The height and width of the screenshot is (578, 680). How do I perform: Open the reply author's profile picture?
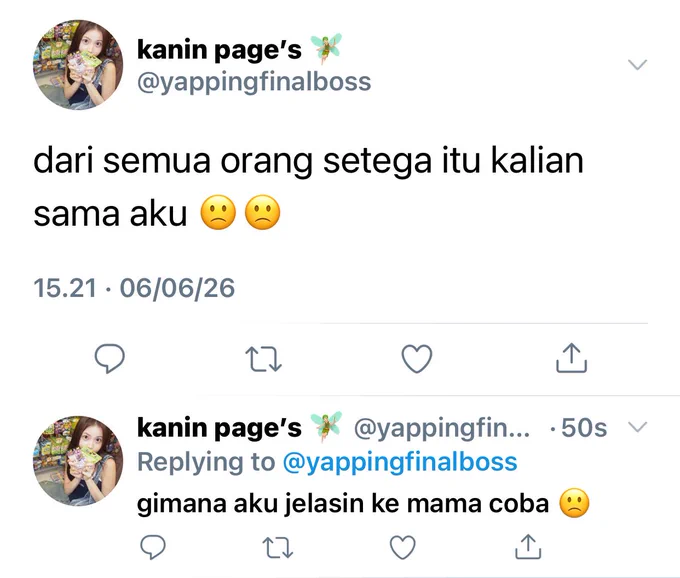tap(78, 461)
